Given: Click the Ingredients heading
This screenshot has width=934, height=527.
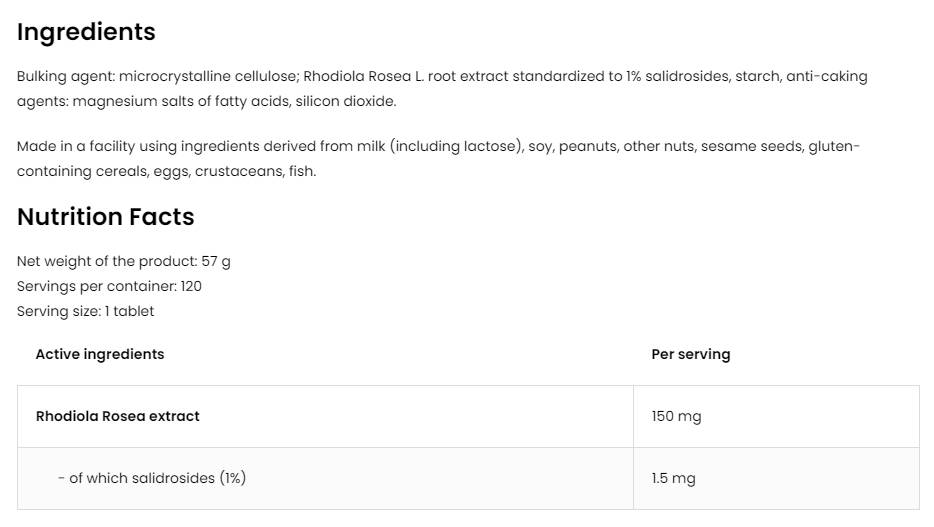Looking at the screenshot, I should click(x=86, y=32).
